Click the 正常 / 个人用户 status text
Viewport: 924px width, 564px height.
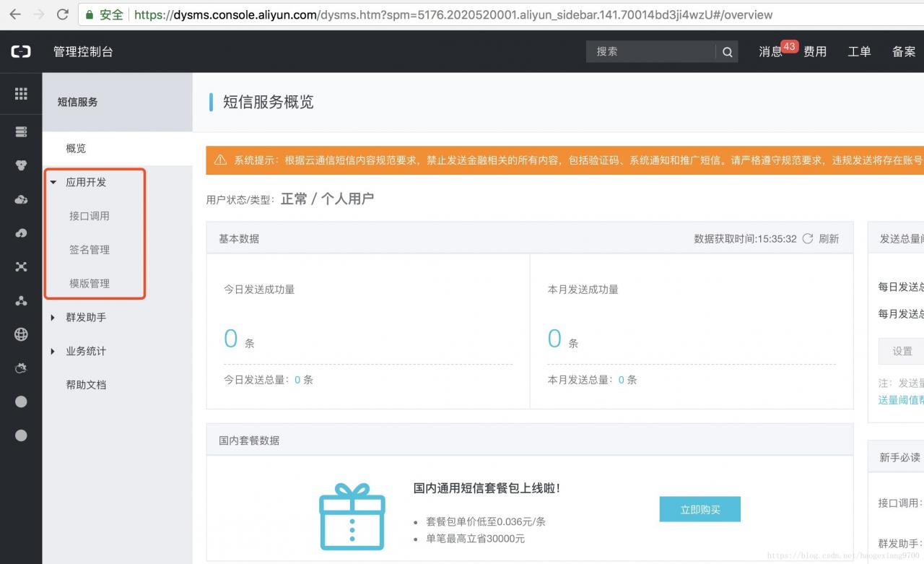coord(328,199)
